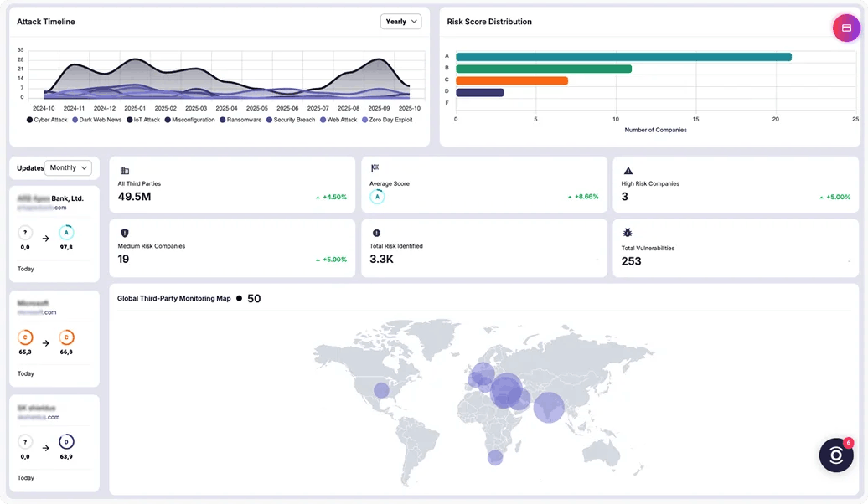868x504 pixels.
Task: Click the grade A badge scored 97,8
Action: click(66, 233)
